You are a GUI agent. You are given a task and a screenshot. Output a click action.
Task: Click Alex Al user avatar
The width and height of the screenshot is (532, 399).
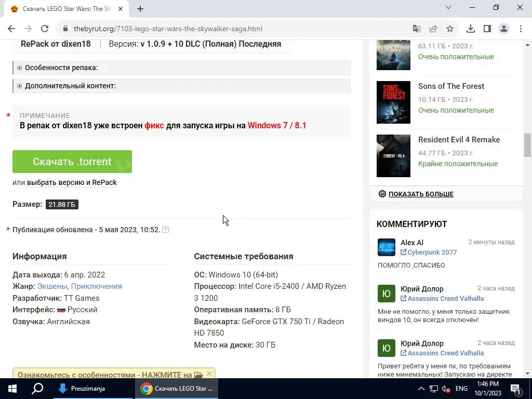click(387, 247)
